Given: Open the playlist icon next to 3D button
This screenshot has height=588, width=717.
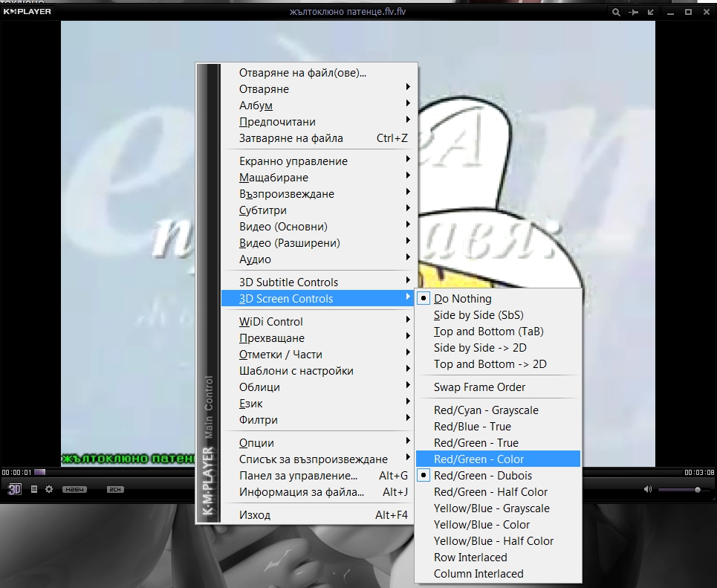Looking at the screenshot, I should (x=34, y=489).
